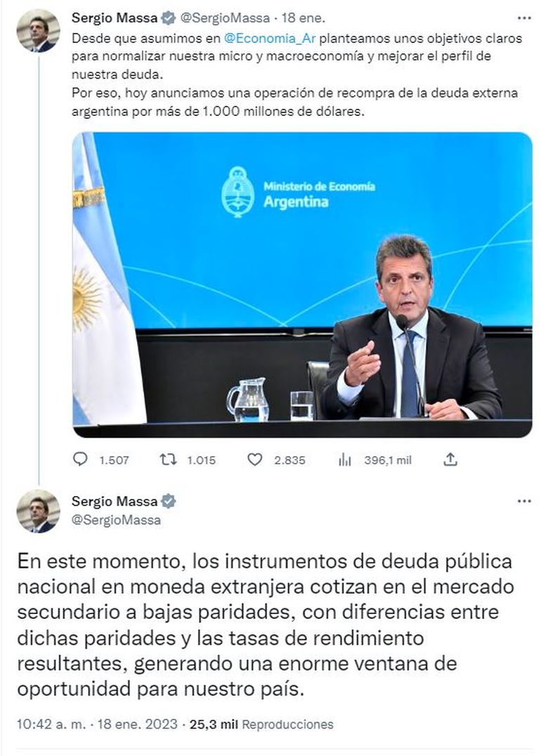The image size is (541, 756).
Task: Click the reply speech bubble icon
Action: click(81, 460)
